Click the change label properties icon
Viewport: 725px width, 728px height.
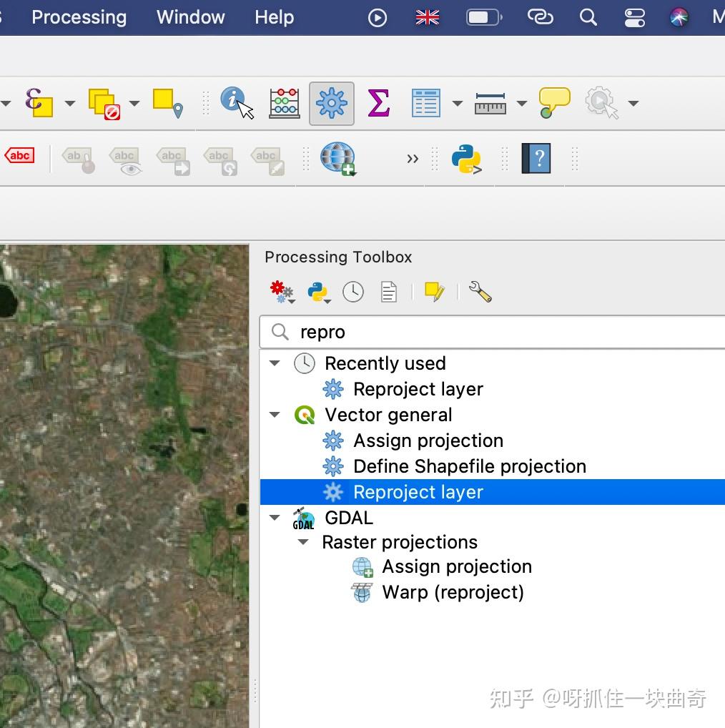pos(268,161)
